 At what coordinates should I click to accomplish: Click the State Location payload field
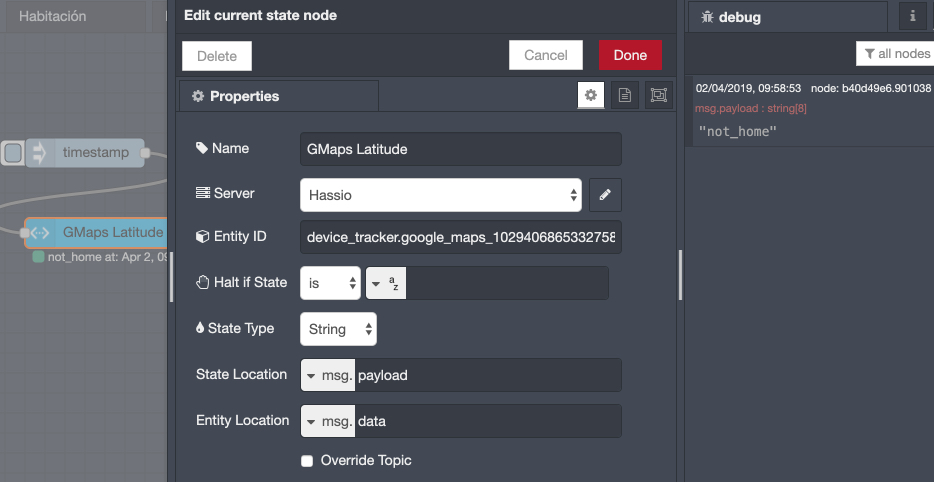tap(488, 375)
